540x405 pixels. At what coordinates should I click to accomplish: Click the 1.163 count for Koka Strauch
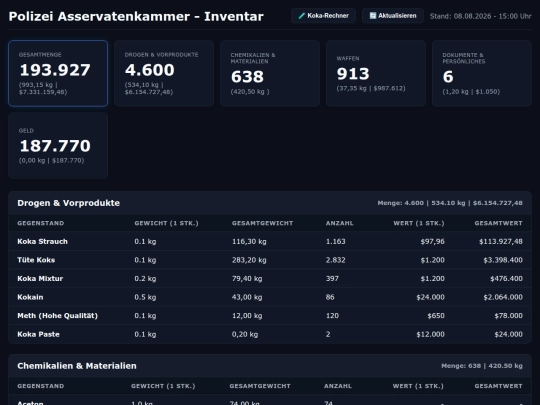point(335,241)
